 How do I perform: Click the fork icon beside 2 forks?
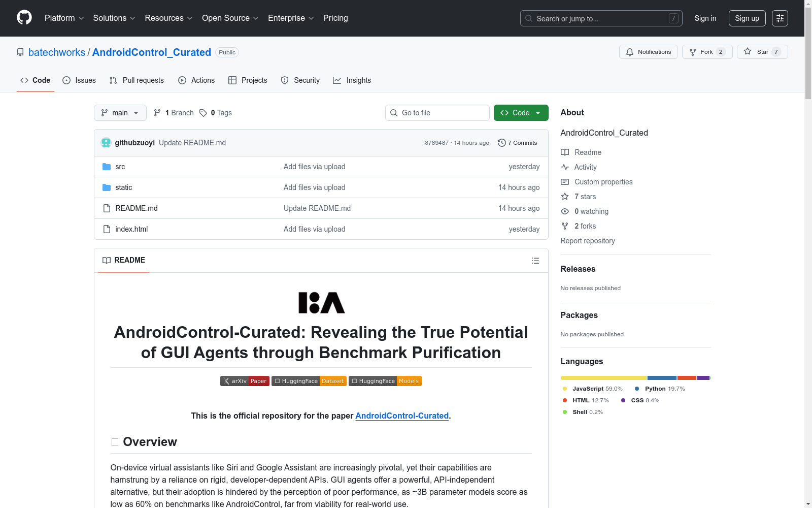pos(565,226)
